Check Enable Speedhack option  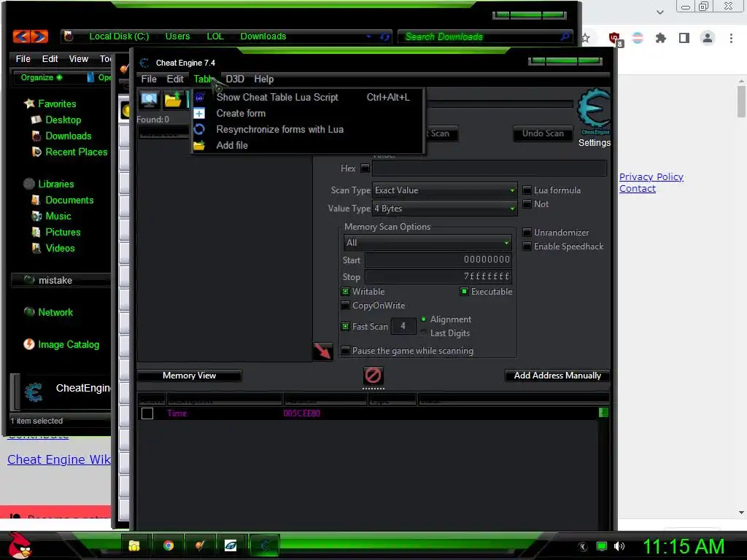527,246
